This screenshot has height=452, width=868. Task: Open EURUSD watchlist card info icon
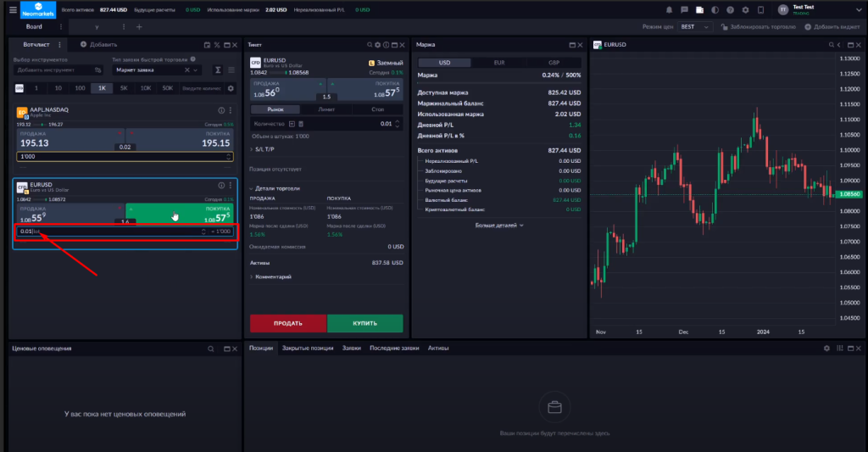point(221,186)
